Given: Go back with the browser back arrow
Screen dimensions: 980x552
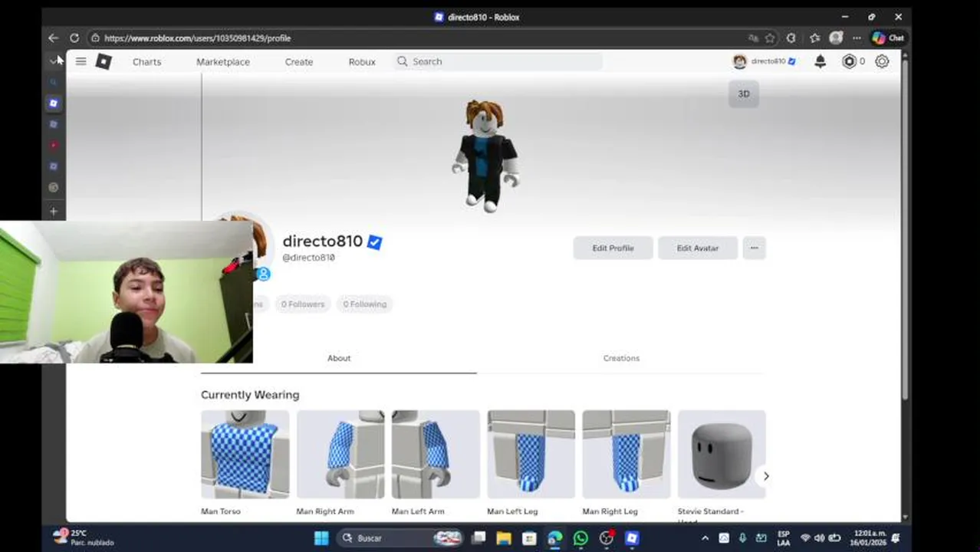Looking at the screenshot, I should [53, 38].
